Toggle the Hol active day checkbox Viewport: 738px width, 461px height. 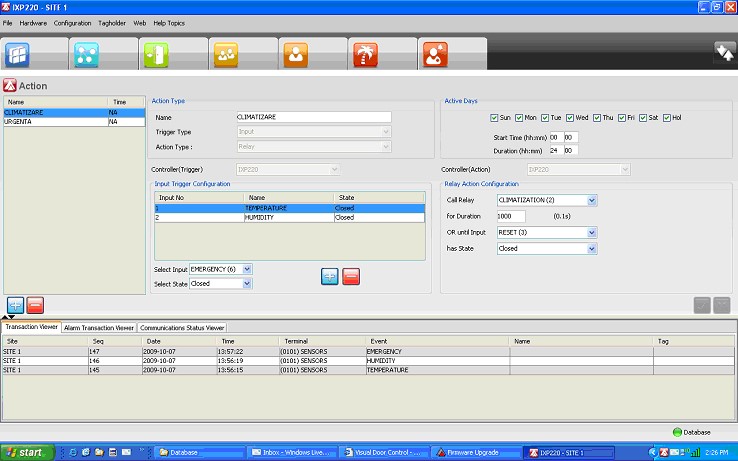point(666,118)
